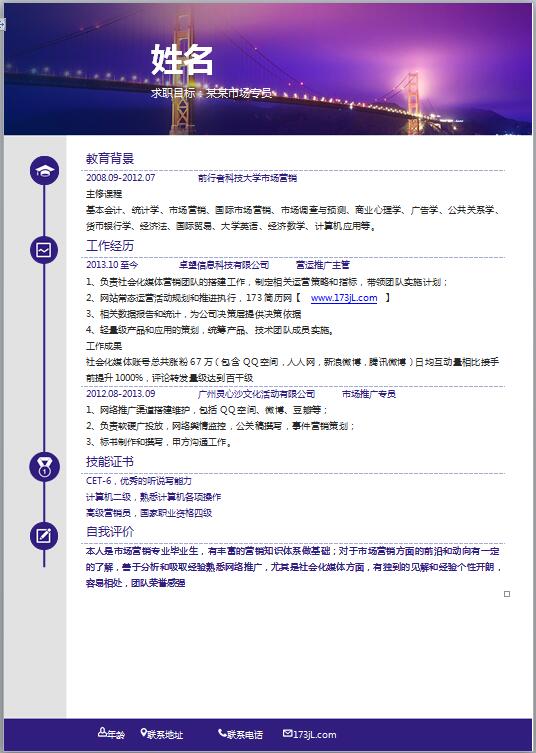
Task: Click the graduation cap education icon
Action: tap(44, 171)
